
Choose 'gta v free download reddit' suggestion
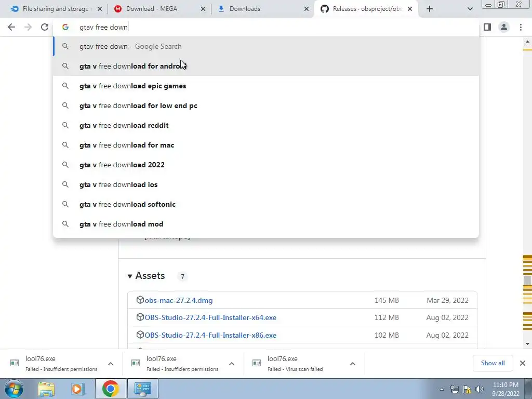click(x=267, y=125)
